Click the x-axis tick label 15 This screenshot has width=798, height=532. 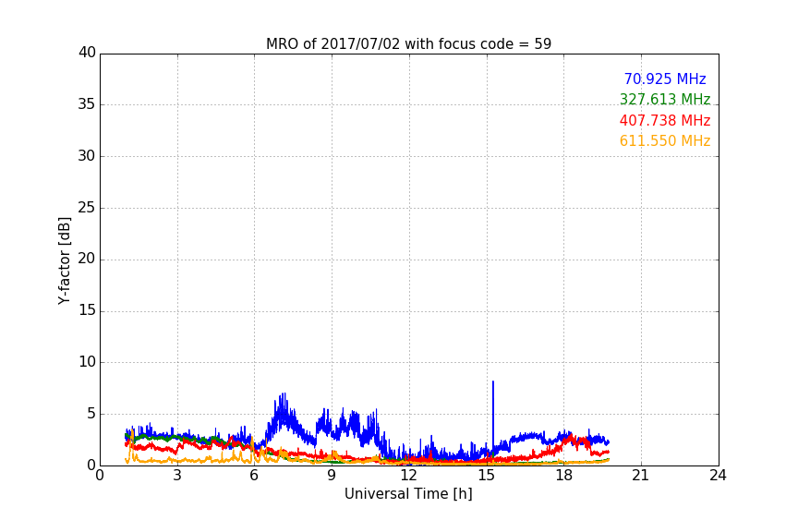(487, 476)
